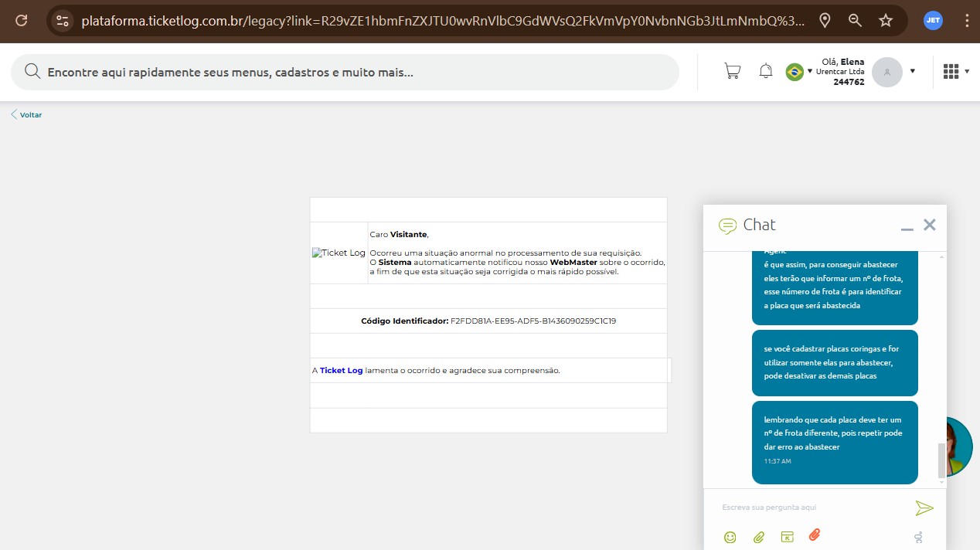Open the apps grid menu
The height and width of the screenshot is (550, 980).
point(951,72)
